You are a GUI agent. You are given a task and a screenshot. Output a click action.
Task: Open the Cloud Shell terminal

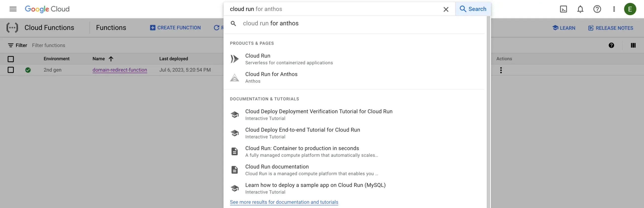[x=563, y=9]
